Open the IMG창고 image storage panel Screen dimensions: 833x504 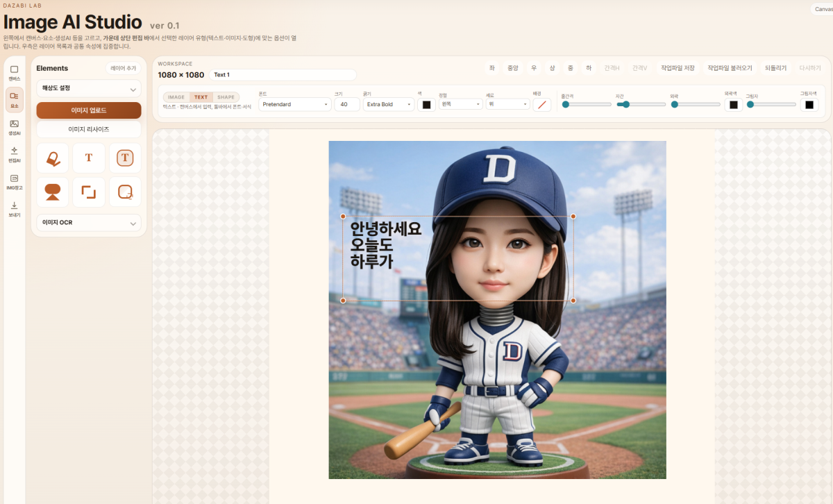(x=14, y=182)
